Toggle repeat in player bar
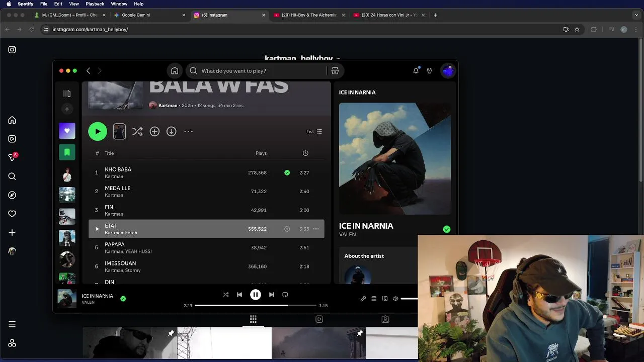Image resolution: width=644 pixels, height=362 pixels. pyautogui.click(x=285, y=295)
